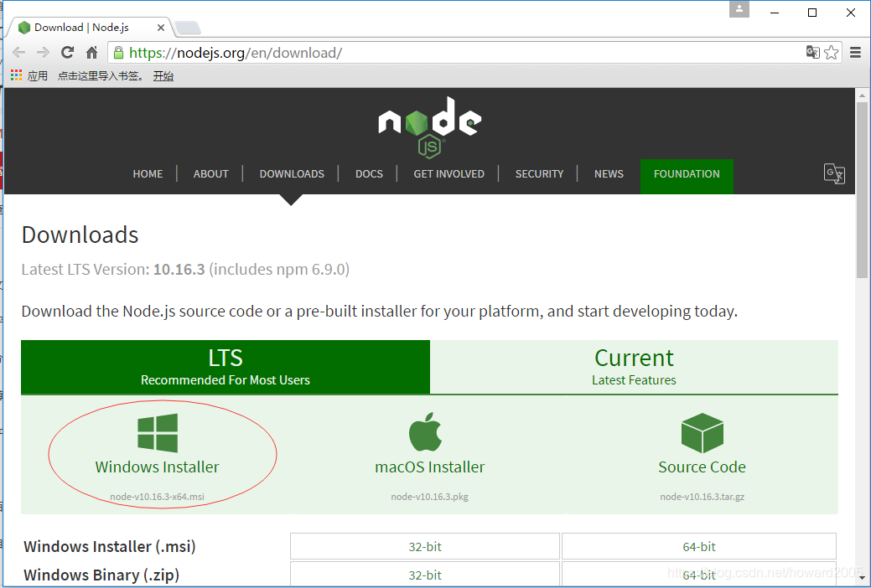The image size is (871, 588).
Task: Click the Windows Binary (.zip) row label
Action: click(101, 575)
